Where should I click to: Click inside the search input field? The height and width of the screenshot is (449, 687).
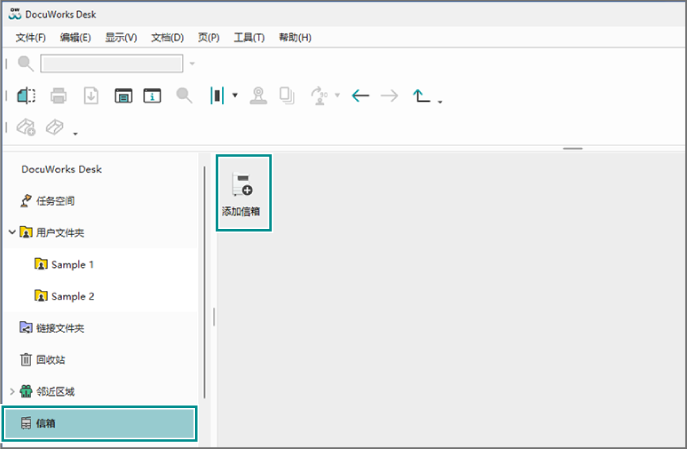coord(111,64)
